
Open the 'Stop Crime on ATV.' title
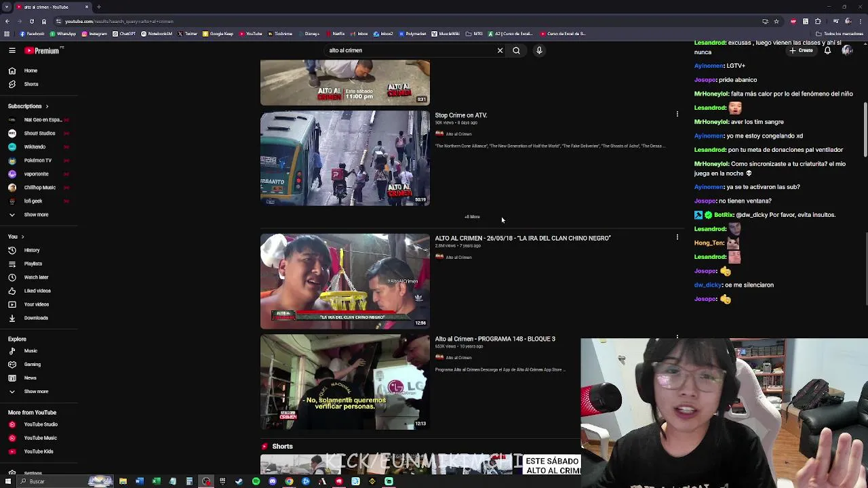[461, 115]
